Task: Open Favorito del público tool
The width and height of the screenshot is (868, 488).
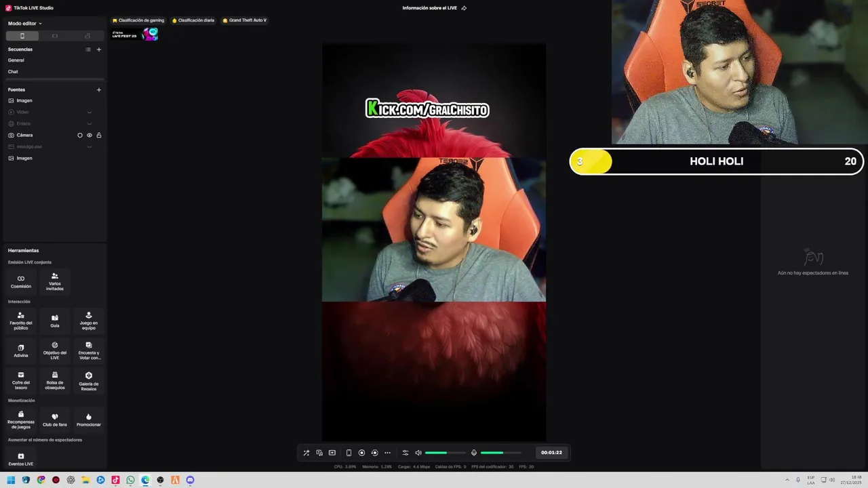Action: (21, 321)
